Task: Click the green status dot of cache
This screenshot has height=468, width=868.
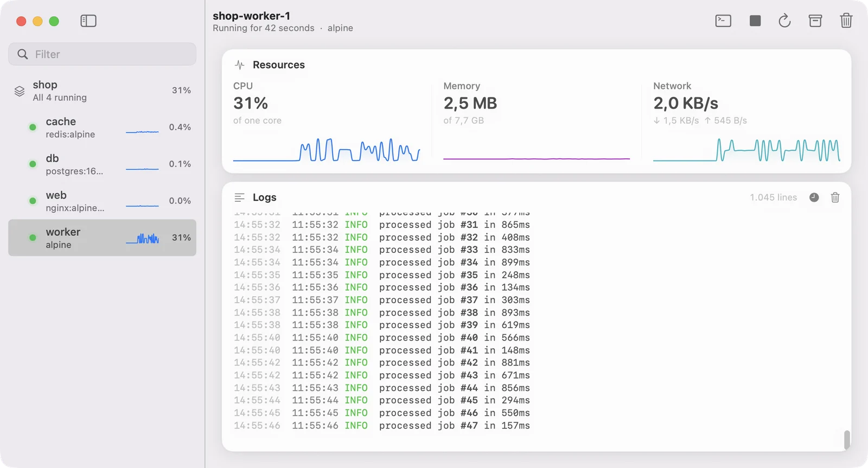Action: point(33,127)
